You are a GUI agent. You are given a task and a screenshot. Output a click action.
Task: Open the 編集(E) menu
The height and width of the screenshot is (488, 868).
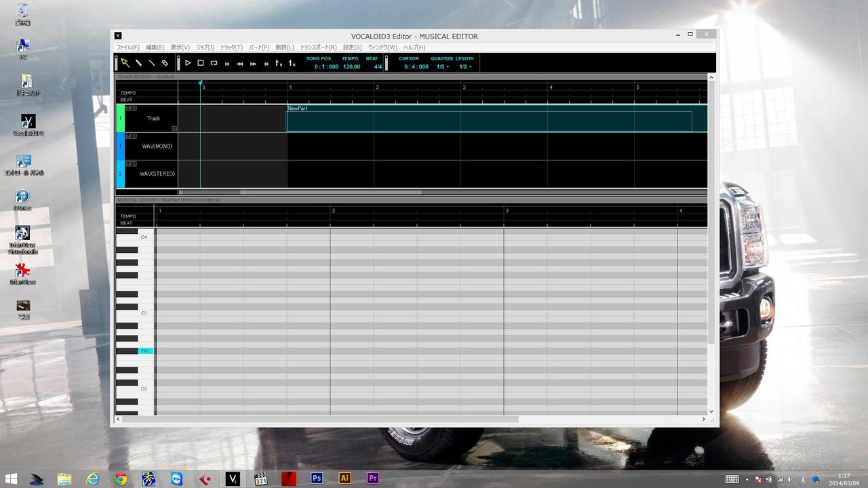point(155,47)
